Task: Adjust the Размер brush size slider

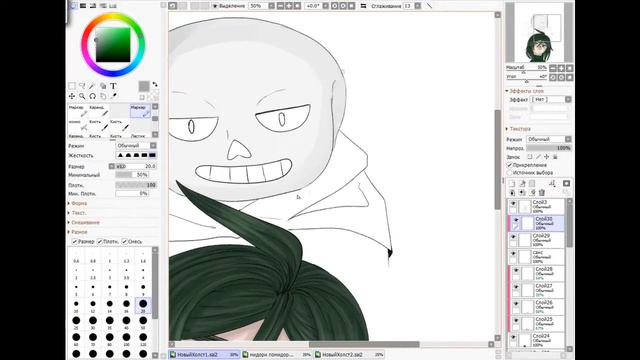Action: (x=136, y=167)
